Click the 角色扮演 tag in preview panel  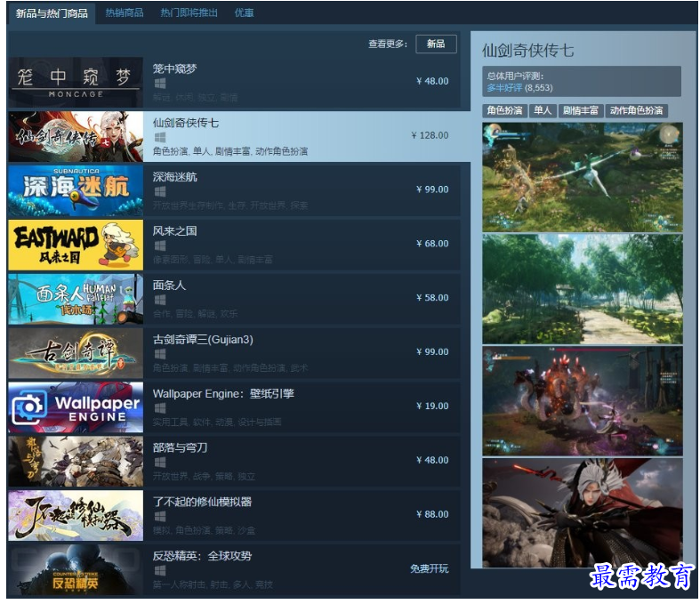coord(505,110)
